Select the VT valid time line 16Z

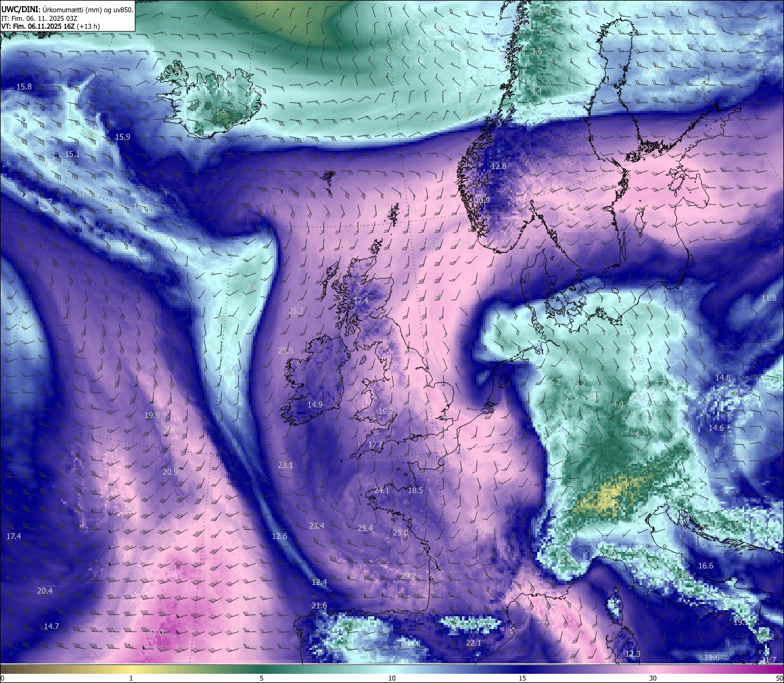pos(50,26)
